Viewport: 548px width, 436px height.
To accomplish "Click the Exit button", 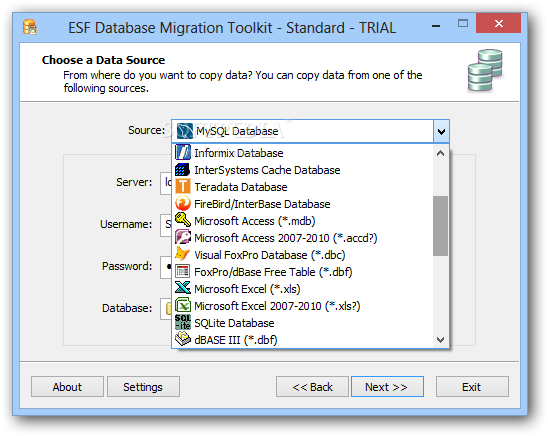I will [472, 387].
